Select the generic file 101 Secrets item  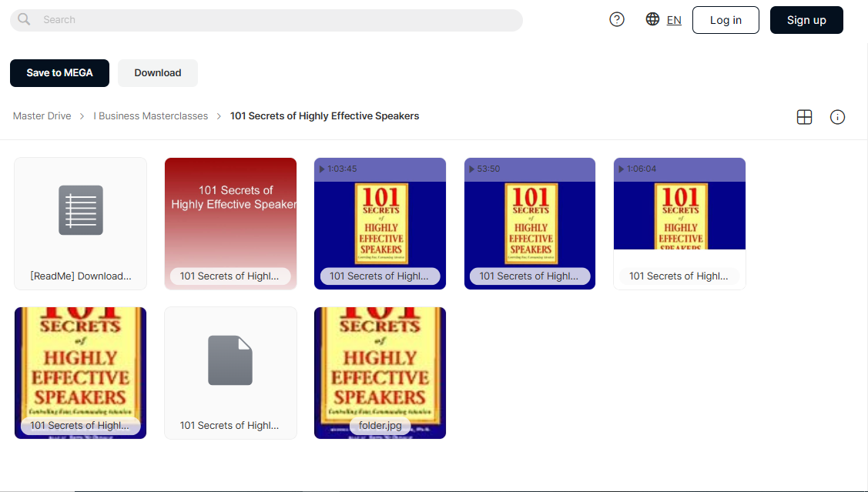pos(231,373)
